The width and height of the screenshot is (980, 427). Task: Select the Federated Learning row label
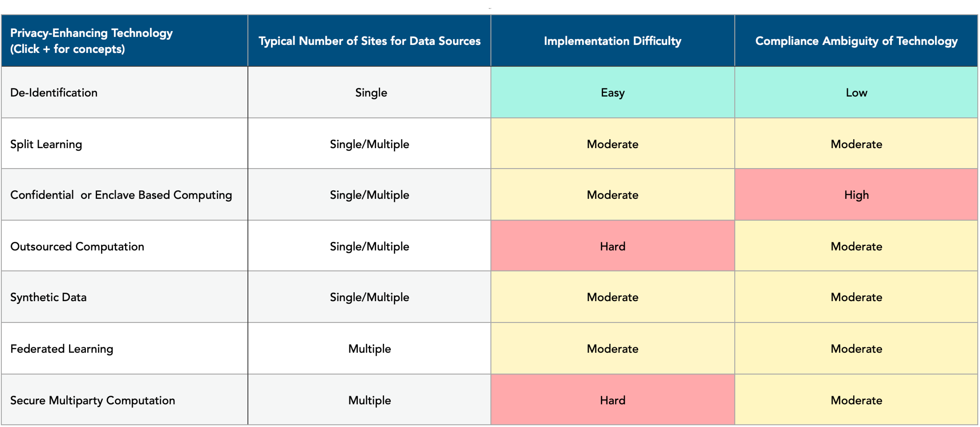[x=62, y=349]
